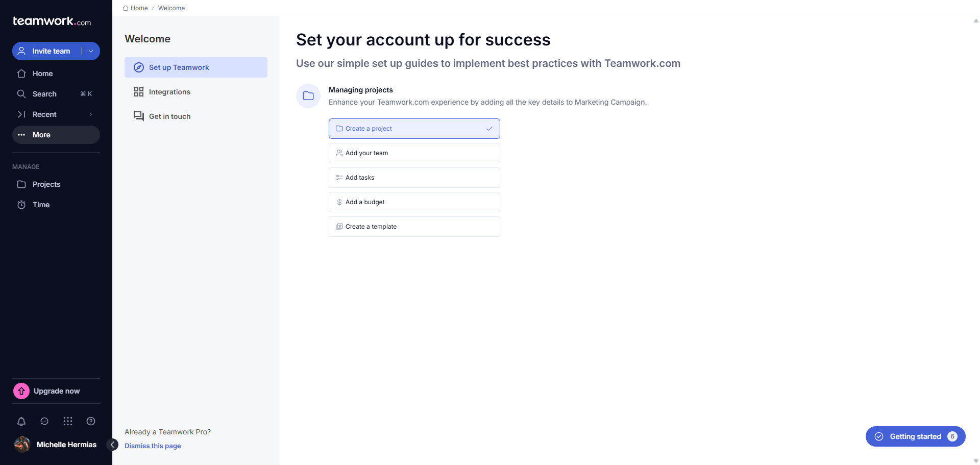Screen dimensions: 980x465
Task: Collapse the sidebar with the arrow button
Action: [x=112, y=445]
